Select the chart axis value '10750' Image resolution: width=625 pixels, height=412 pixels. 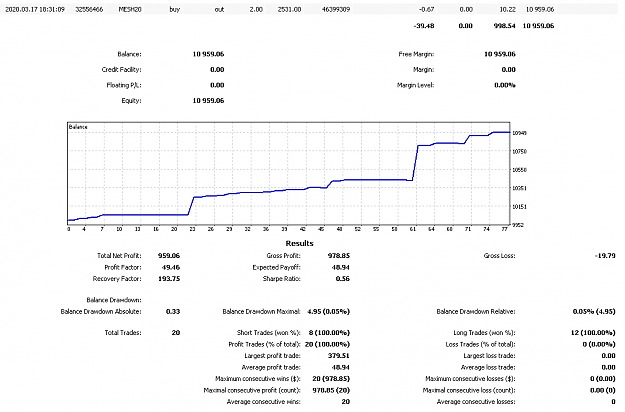pyautogui.click(x=519, y=151)
